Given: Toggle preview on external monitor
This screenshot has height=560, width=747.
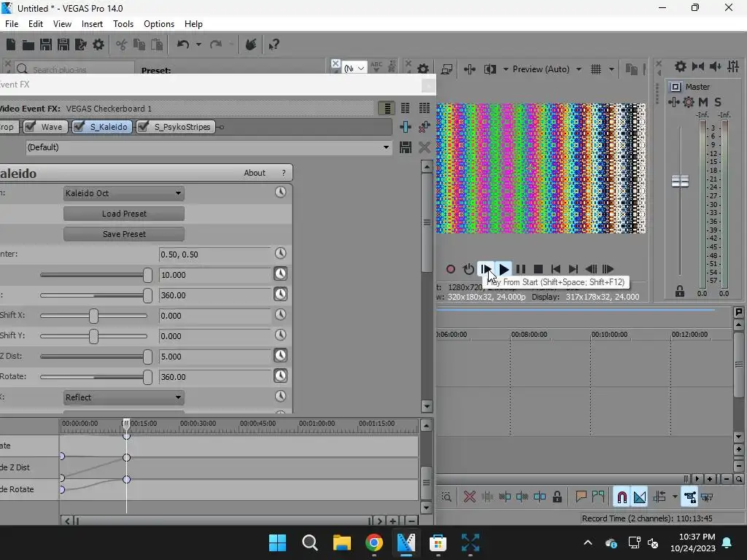Looking at the screenshot, I should point(446,69).
